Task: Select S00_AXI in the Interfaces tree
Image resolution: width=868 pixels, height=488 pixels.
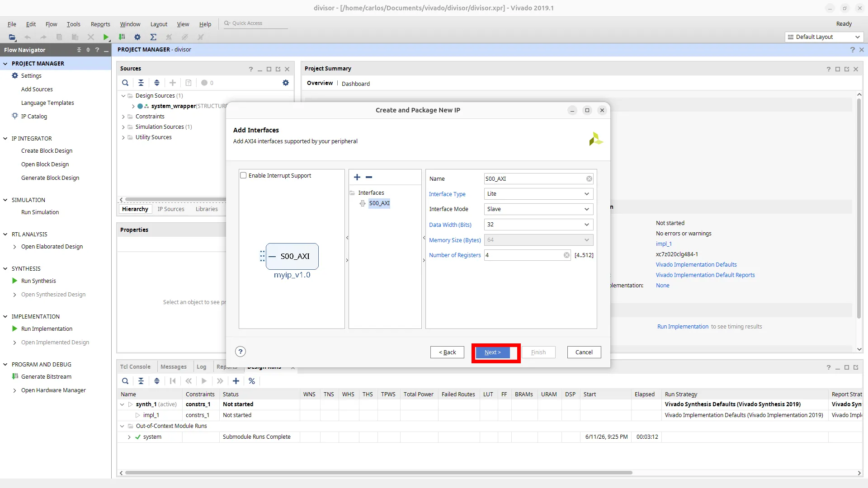Action: [x=379, y=203]
